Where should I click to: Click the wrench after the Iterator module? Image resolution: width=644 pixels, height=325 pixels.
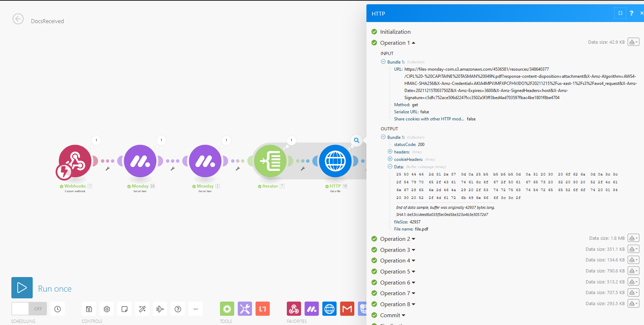pos(302,169)
